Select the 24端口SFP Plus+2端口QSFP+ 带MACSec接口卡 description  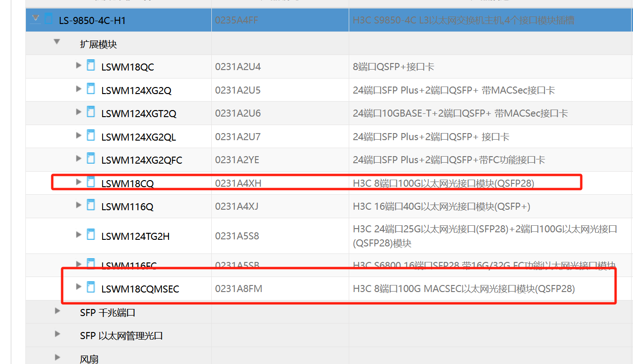454,90
